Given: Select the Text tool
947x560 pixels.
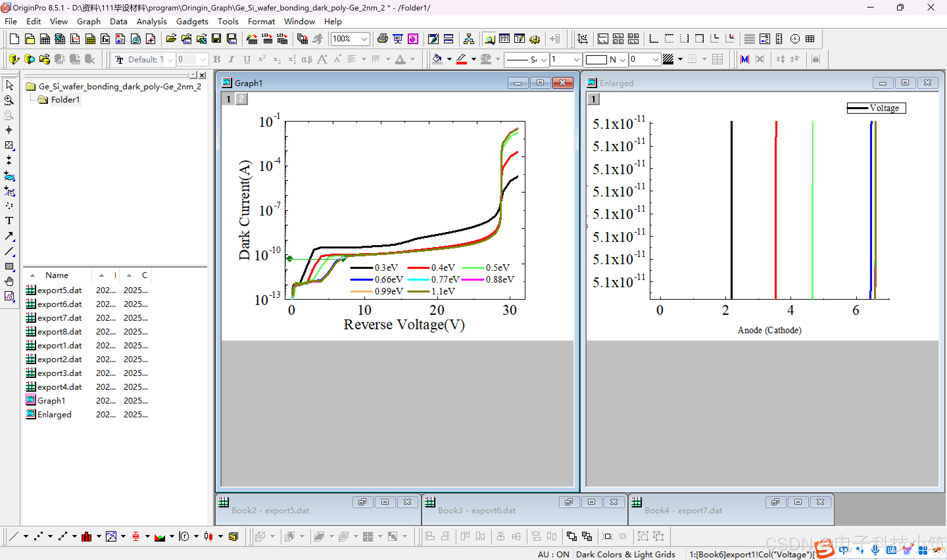Looking at the screenshot, I should tap(9, 221).
